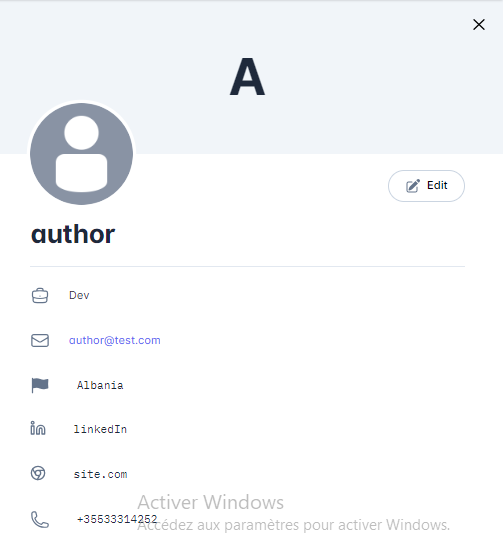Click the briefcase job title icon
This screenshot has width=503, height=555.
(40, 296)
